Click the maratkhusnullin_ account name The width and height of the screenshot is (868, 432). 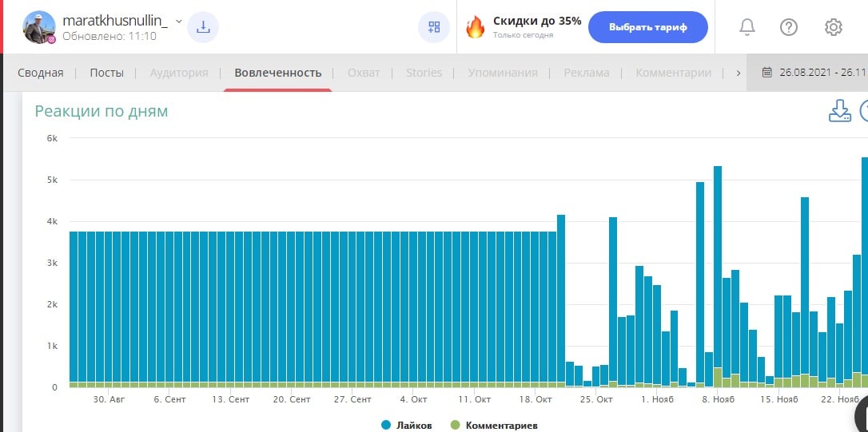point(115,21)
